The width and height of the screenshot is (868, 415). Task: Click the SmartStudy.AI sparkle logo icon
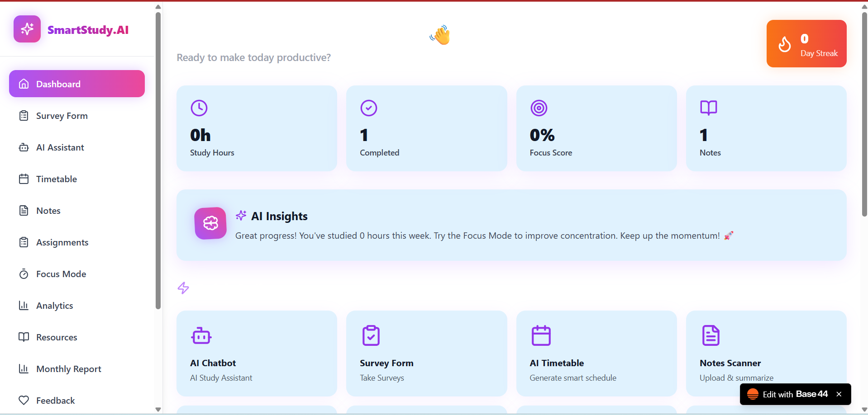click(27, 29)
